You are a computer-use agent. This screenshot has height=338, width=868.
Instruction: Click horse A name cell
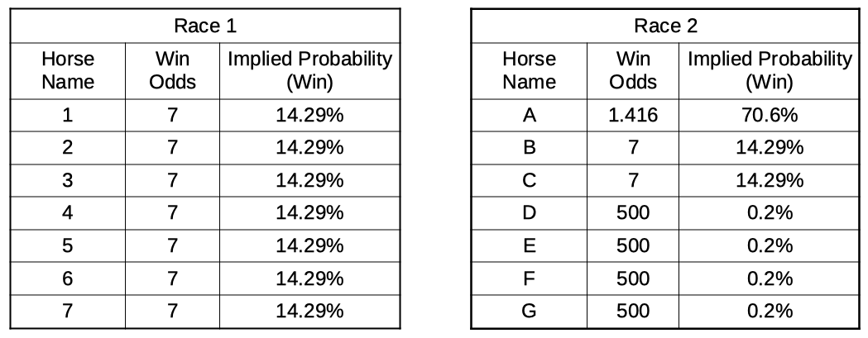pos(529,116)
